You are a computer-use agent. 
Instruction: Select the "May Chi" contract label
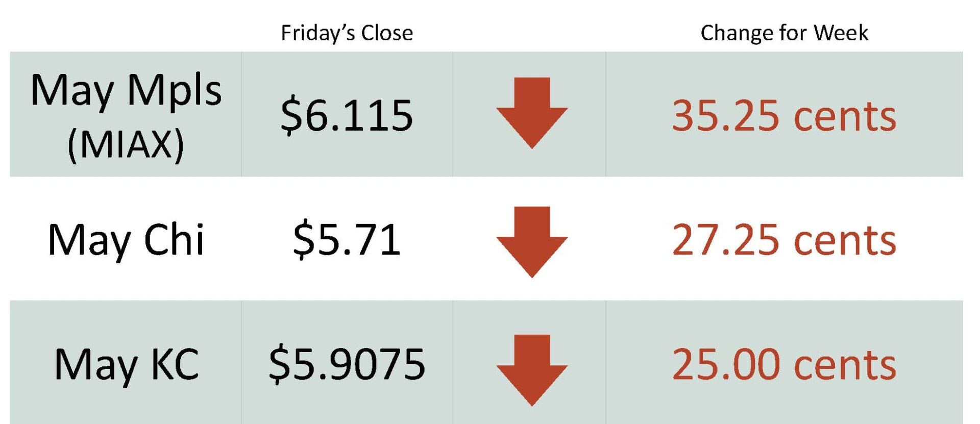click(x=126, y=240)
